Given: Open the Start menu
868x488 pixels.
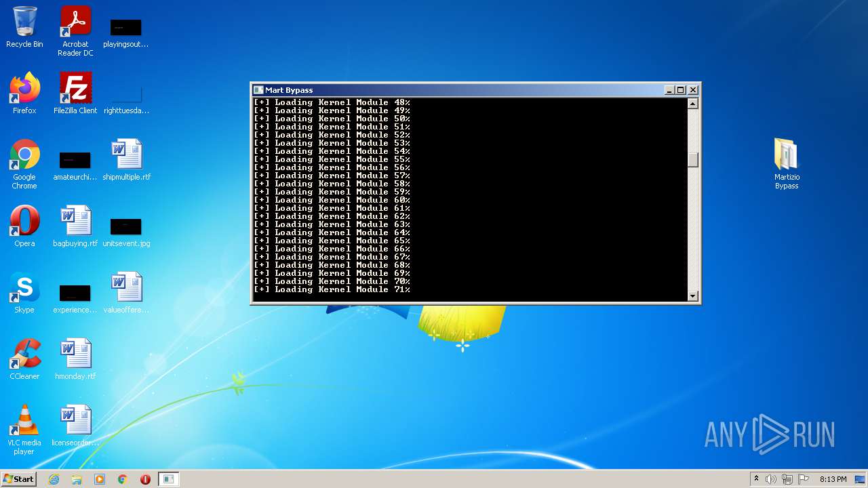Looking at the screenshot, I should [x=18, y=479].
